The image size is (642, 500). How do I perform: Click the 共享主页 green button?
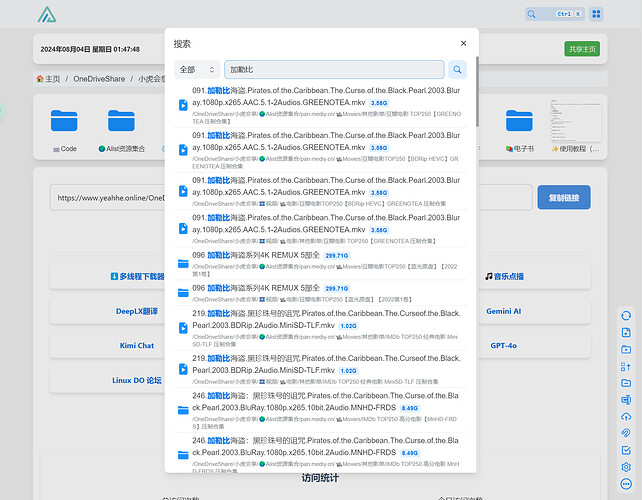coord(582,49)
